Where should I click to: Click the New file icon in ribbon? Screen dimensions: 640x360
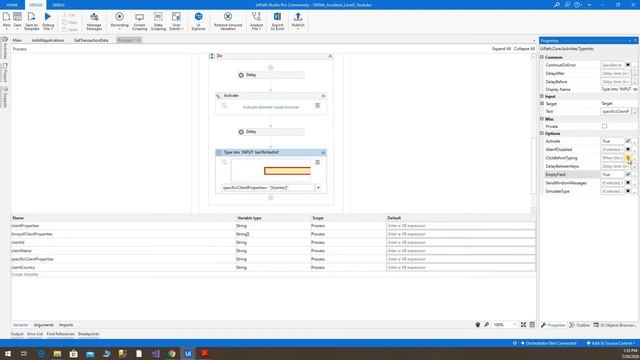7,17
